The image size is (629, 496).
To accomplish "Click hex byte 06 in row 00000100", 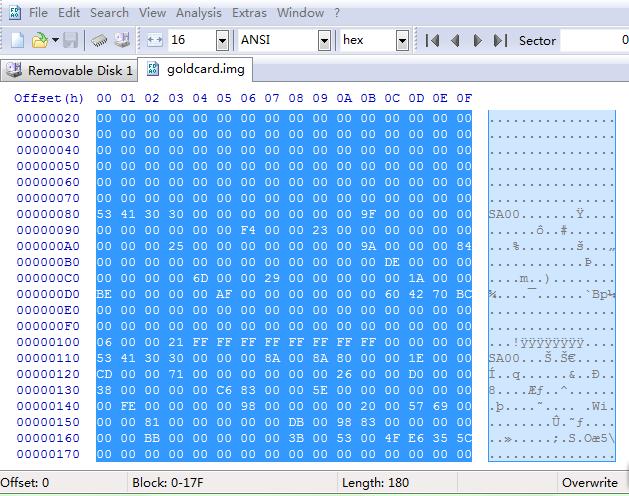I will click(104, 342).
